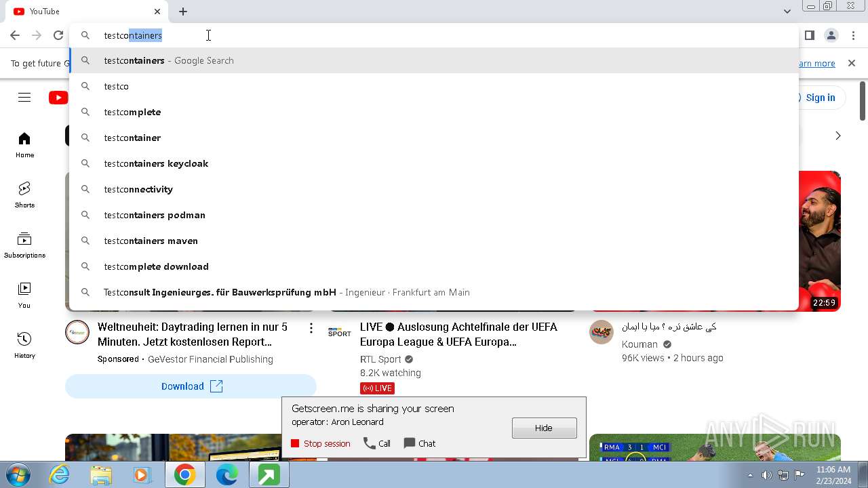Screen dimensions: 868x488
Task: Open the RMA 3-1 MCI football thumbnail
Action: pos(715,447)
